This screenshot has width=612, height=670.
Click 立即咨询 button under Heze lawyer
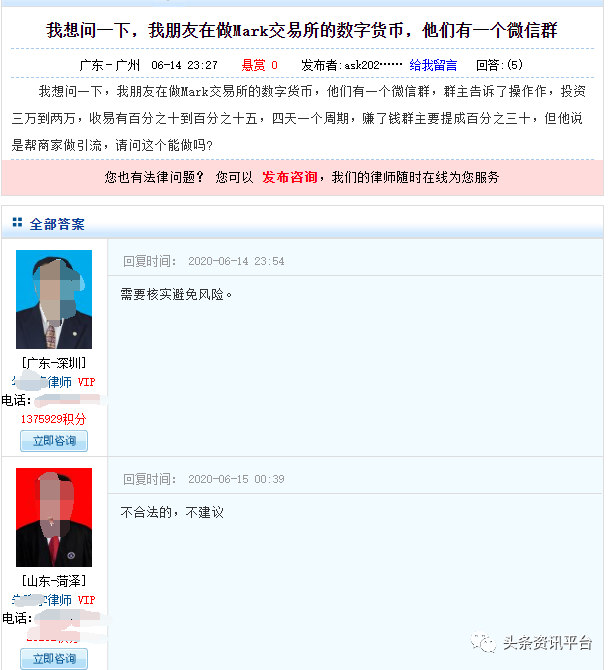(x=54, y=658)
